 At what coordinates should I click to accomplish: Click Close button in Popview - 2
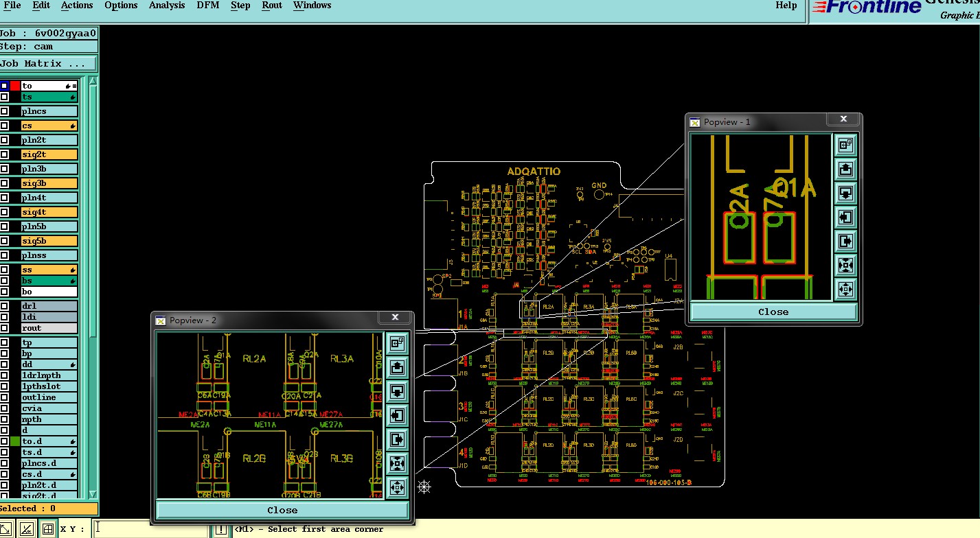pyautogui.click(x=282, y=510)
